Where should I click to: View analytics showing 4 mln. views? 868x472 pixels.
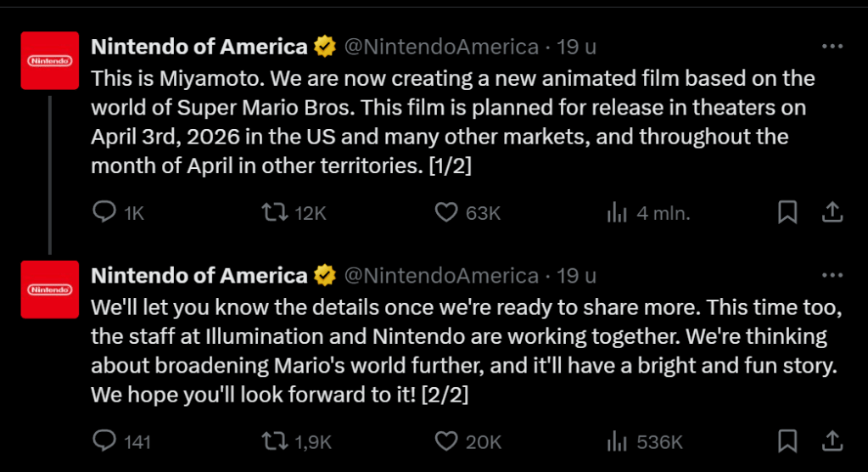[616, 212]
